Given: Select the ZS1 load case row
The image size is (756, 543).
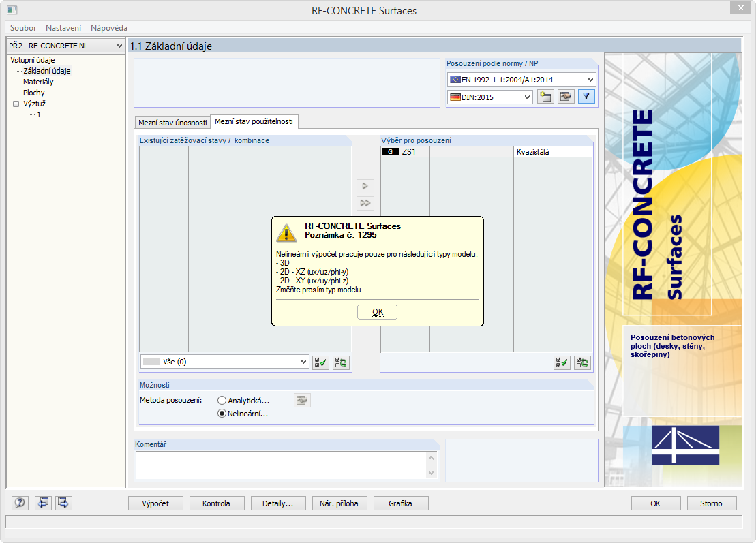Looking at the screenshot, I should (x=487, y=152).
